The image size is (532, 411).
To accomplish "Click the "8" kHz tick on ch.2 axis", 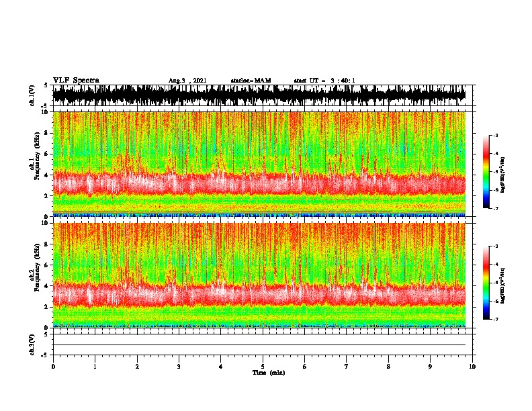I will [47, 244].
